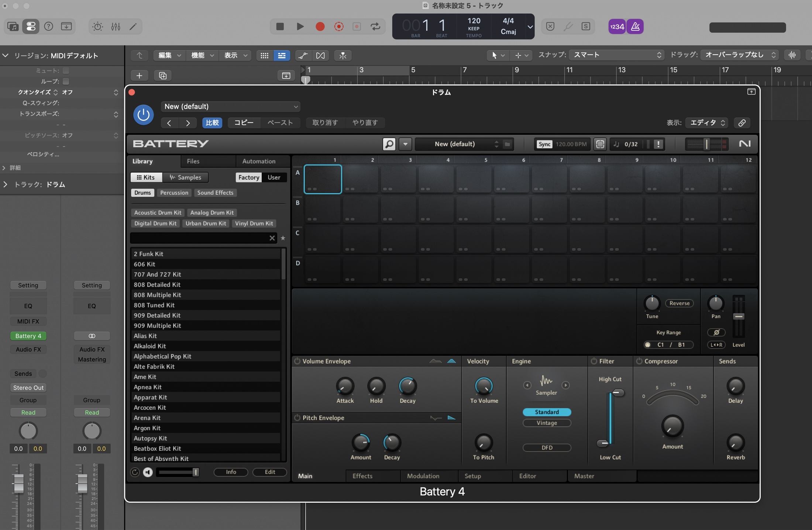Click the Edit button in browser
Image resolution: width=812 pixels, height=530 pixels.
pos(270,472)
